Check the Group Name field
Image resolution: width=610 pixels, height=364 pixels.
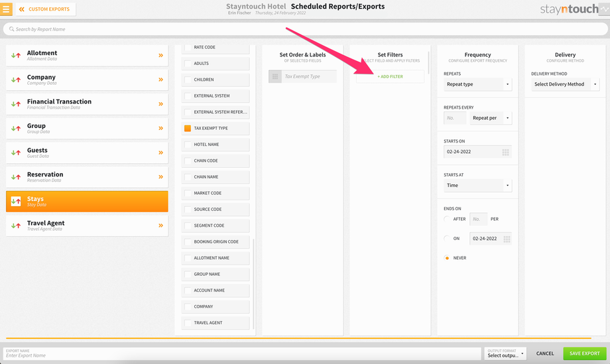(188, 274)
